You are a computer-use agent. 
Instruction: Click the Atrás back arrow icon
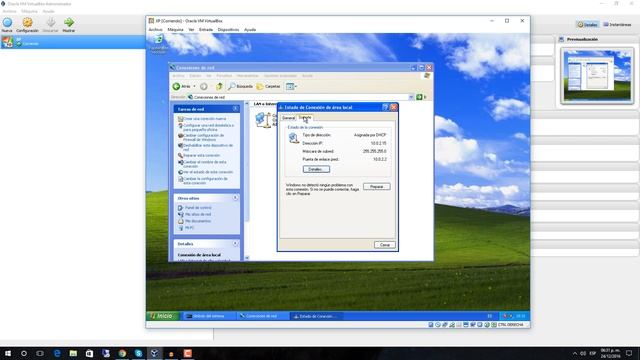click(176, 86)
